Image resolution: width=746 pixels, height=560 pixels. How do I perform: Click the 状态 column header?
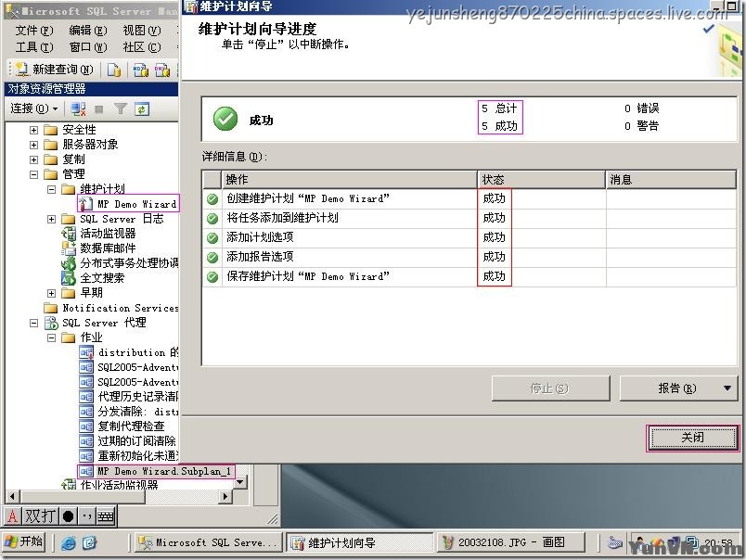tap(542, 179)
